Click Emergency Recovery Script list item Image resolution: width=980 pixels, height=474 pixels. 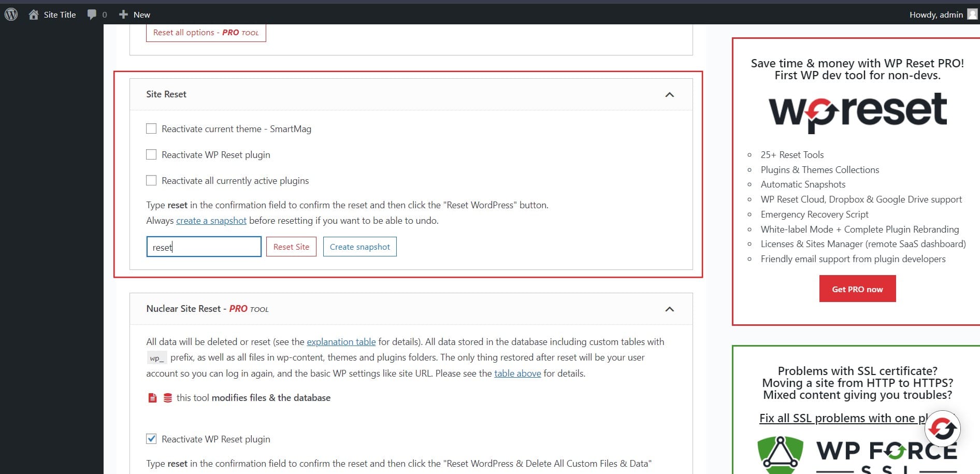tap(815, 214)
